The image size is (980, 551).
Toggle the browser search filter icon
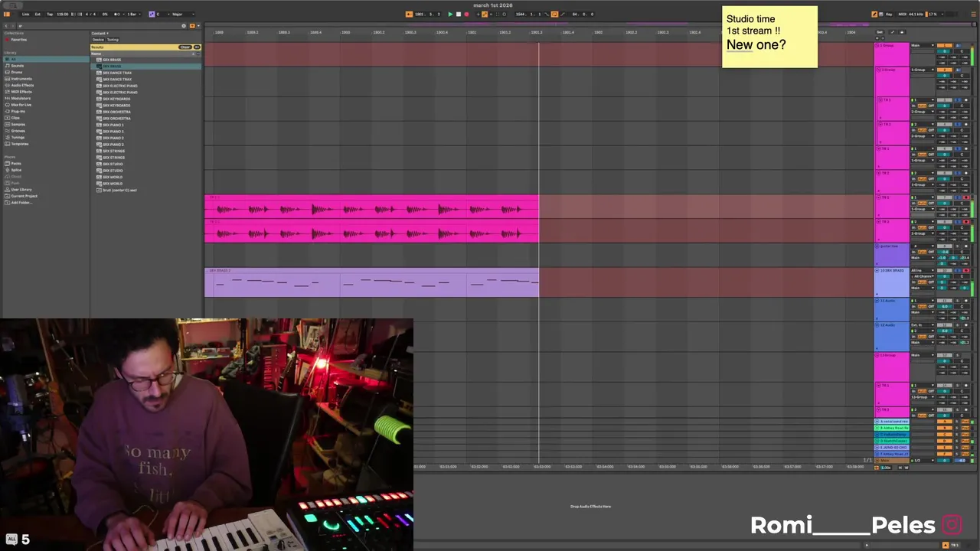192,26
